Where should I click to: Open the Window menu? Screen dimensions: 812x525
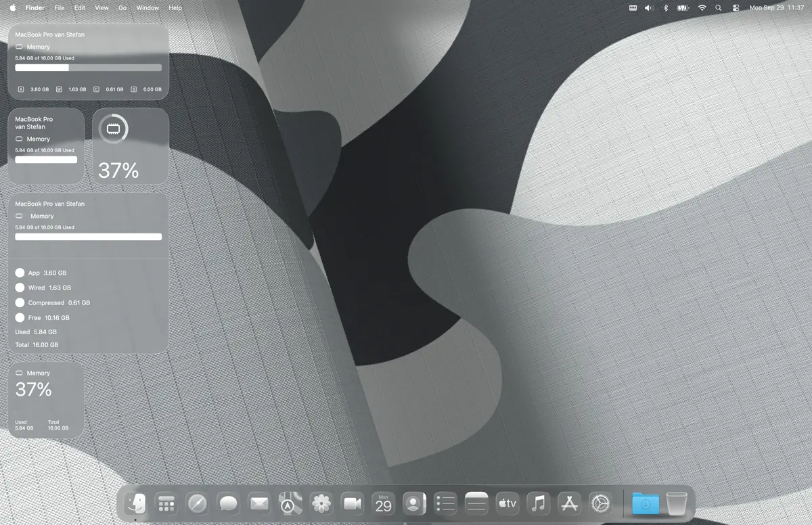(148, 8)
